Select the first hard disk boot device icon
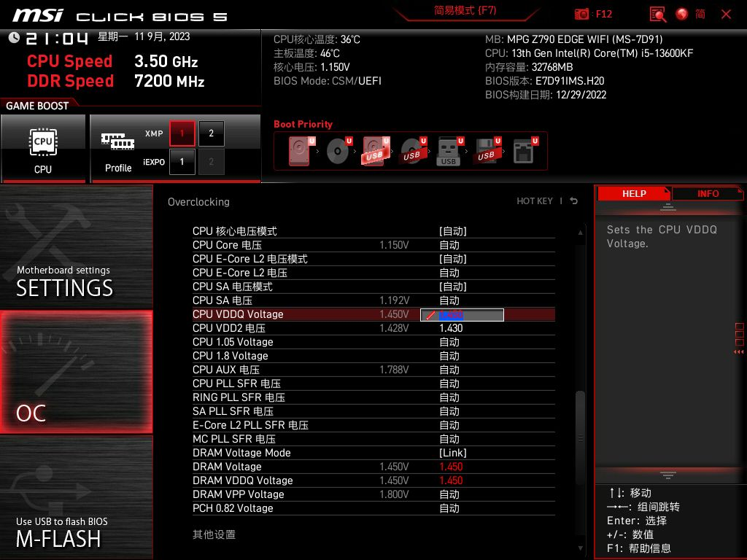The height and width of the screenshot is (560, 747). (x=300, y=150)
